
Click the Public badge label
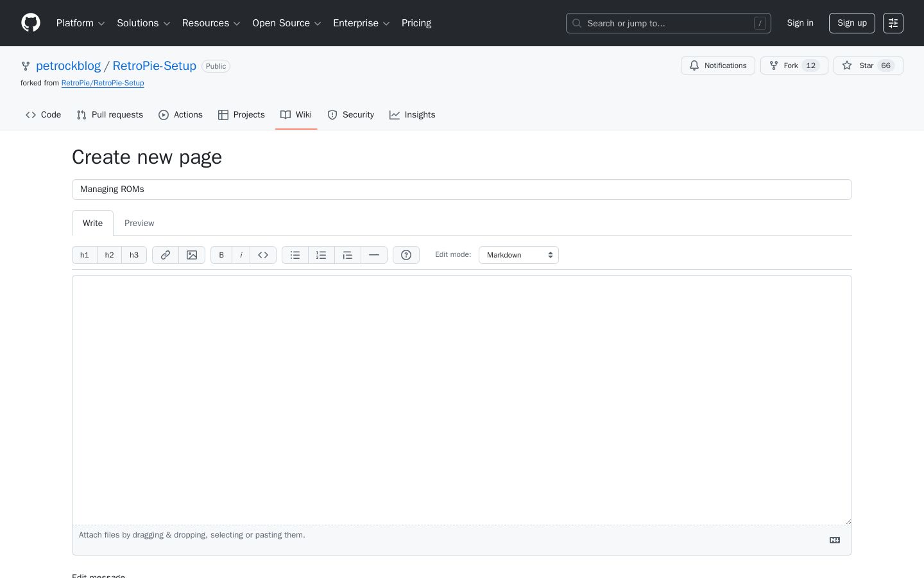(216, 66)
